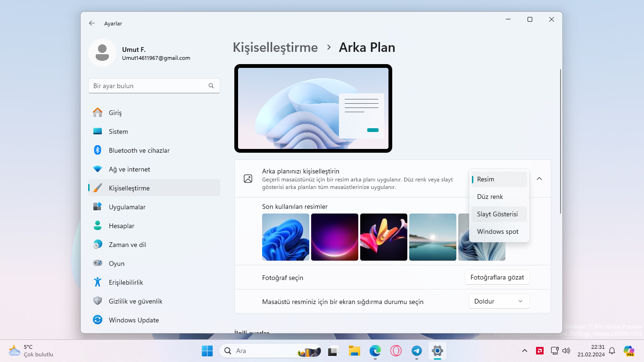The width and height of the screenshot is (644, 362).
Task: Open the notification bell in system tray
Action: 612,351
